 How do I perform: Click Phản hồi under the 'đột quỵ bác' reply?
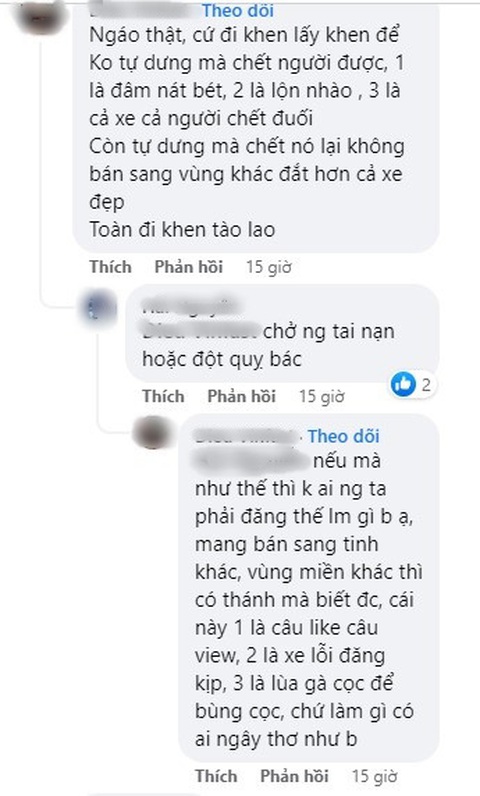coord(242,396)
